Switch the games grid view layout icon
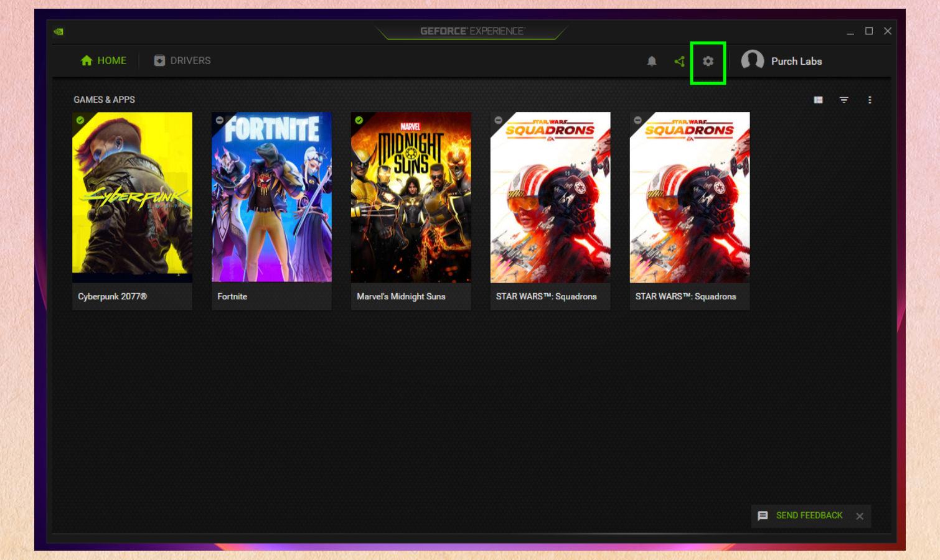This screenshot has height=560, width=940. [819, 100]
